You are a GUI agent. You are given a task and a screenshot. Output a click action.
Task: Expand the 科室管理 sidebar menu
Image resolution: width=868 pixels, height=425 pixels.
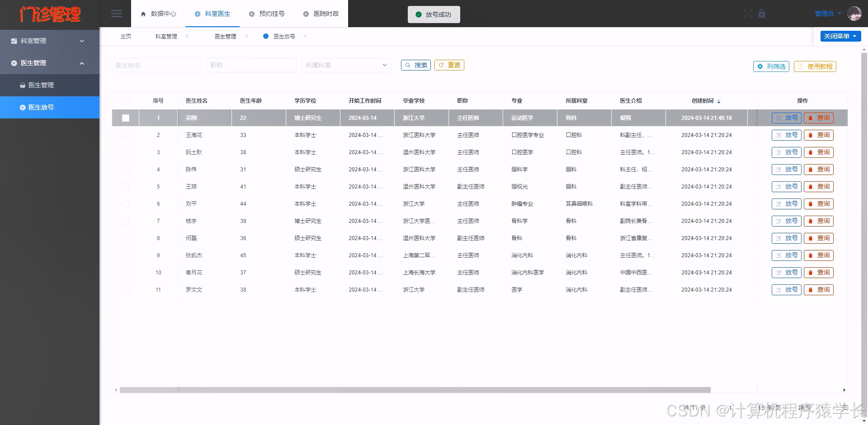[50, 41]
